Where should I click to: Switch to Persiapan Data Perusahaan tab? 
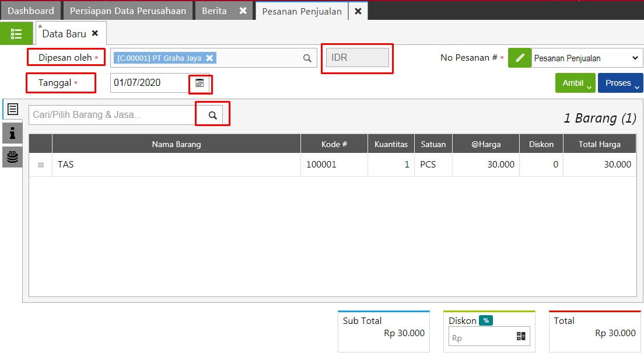click(128, 11)
